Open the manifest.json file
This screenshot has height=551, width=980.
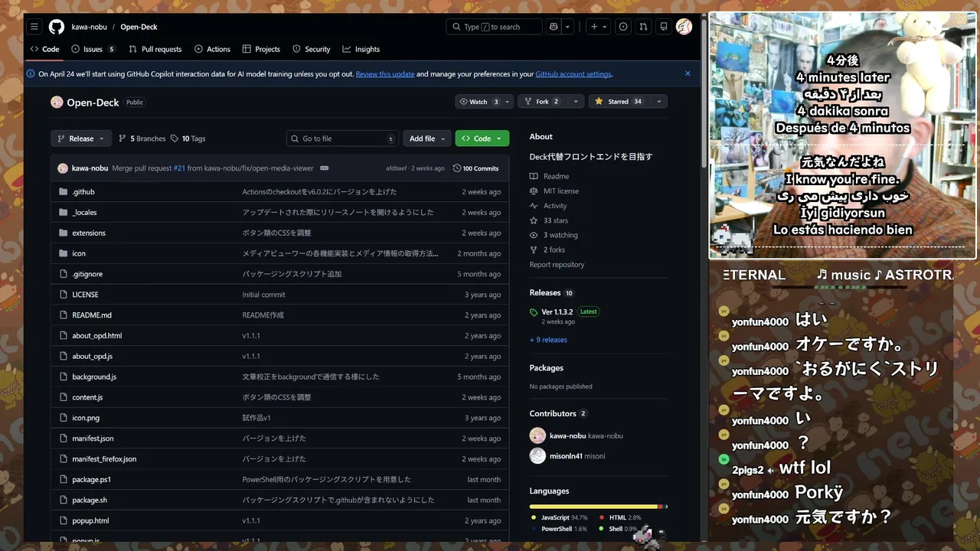(93, 439)
